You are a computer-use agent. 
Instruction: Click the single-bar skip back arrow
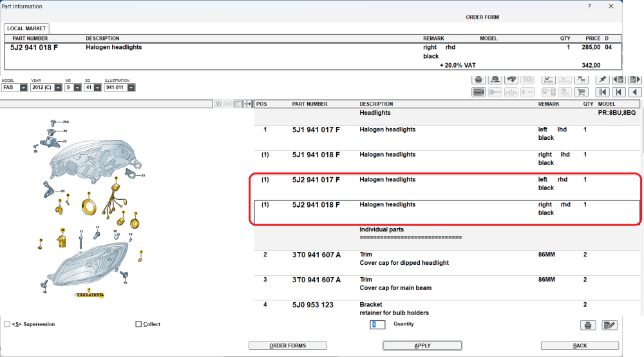pos(618,92)
